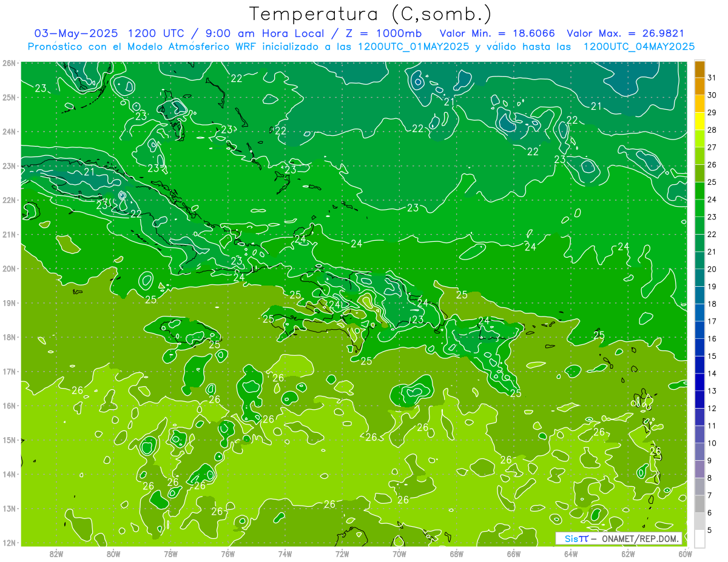Select the "1200UTC_04MAY2025" valid-until timestamp
Image resolution: width=728 pixels, height=562 pixels.
(639, 47)
